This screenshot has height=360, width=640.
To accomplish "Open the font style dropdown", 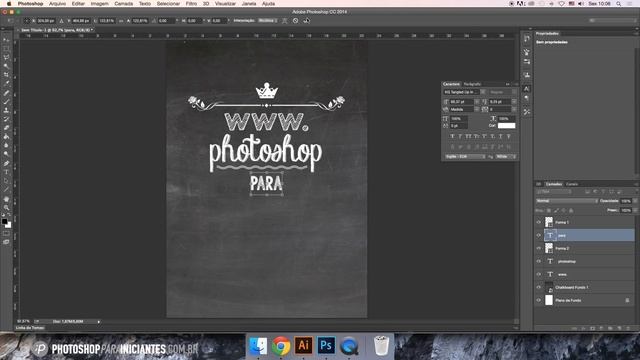I will point(514,92).
